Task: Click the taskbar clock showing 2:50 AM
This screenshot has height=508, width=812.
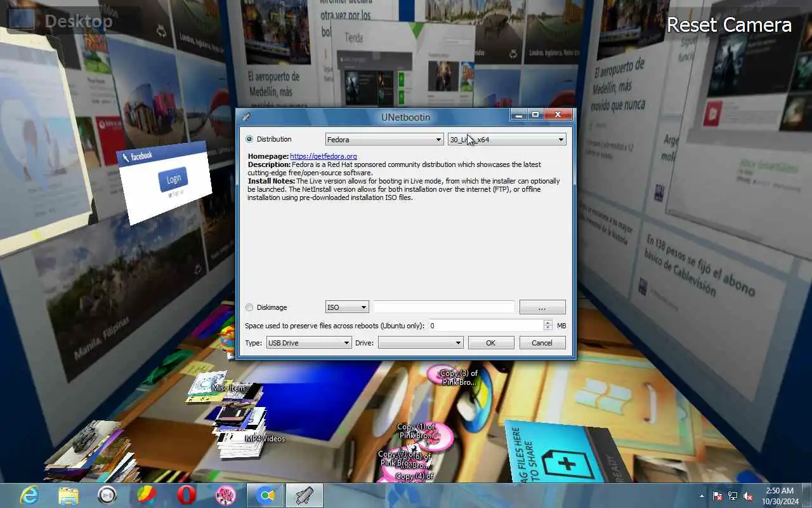Action: click(780, 496)
